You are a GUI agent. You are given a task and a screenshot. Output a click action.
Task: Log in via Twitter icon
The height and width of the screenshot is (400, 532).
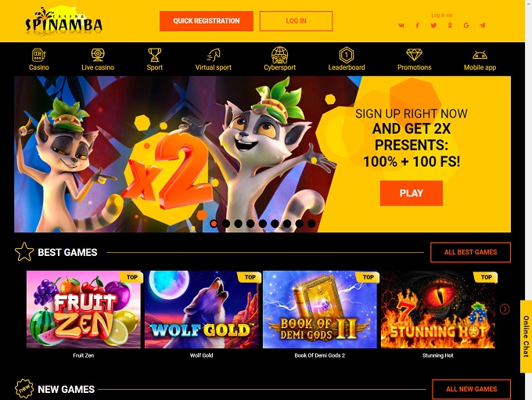433,26
